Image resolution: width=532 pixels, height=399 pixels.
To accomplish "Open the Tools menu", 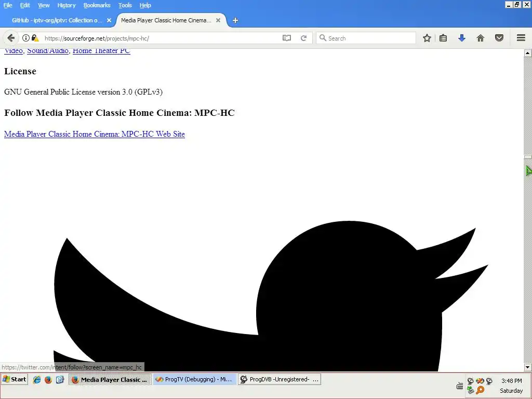I will click(125, 5).
